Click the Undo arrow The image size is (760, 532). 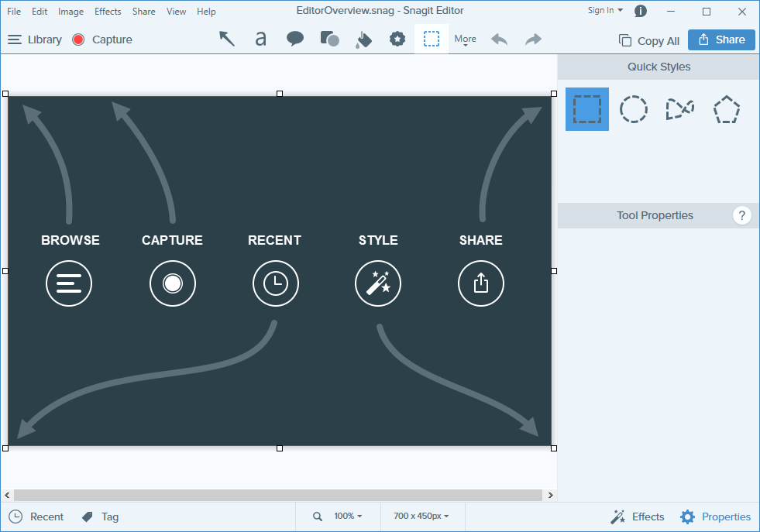[499, 39]
